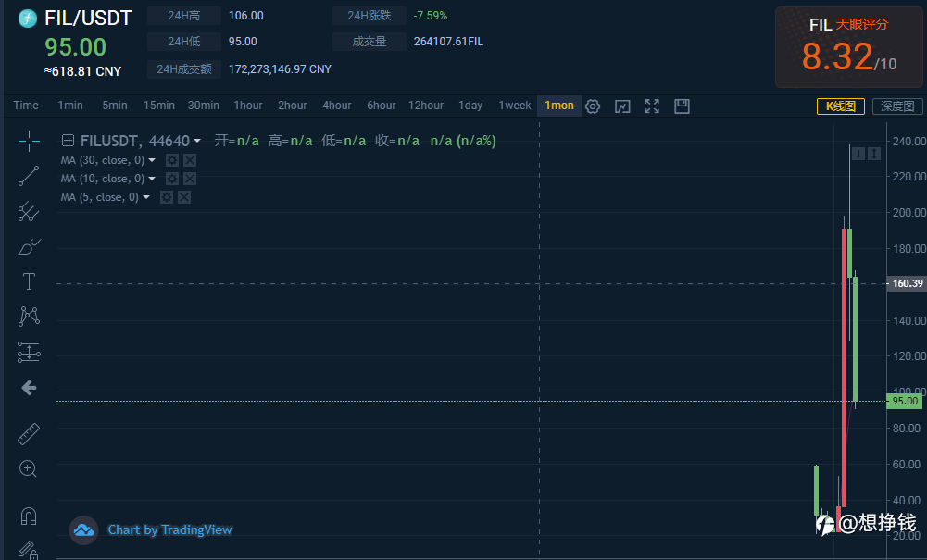The height and width of the screenshot is (560, 927).
Task: Switch to the 12hour interval
Action: (x=426, y=106)
